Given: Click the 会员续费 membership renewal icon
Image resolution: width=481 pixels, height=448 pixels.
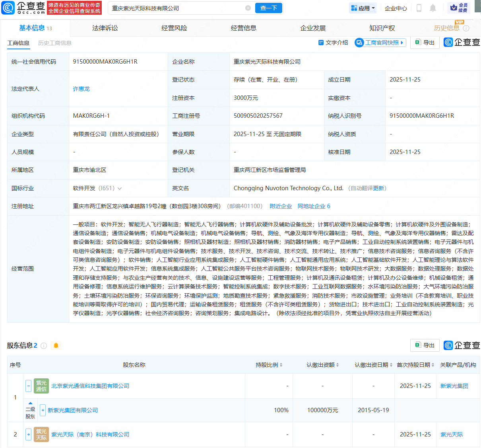Looking at the screenshot, I should [x=459, y=8].
